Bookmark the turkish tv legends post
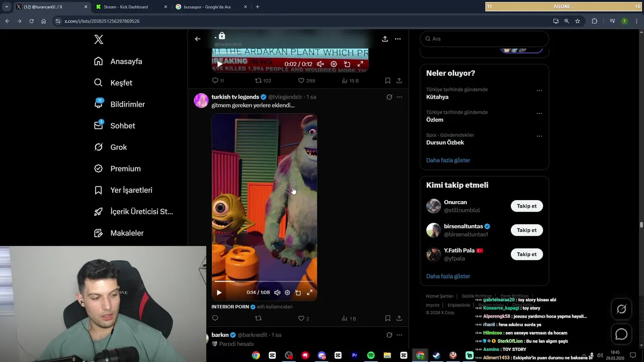This screenshot has width=644, height=362. (387, 318)
